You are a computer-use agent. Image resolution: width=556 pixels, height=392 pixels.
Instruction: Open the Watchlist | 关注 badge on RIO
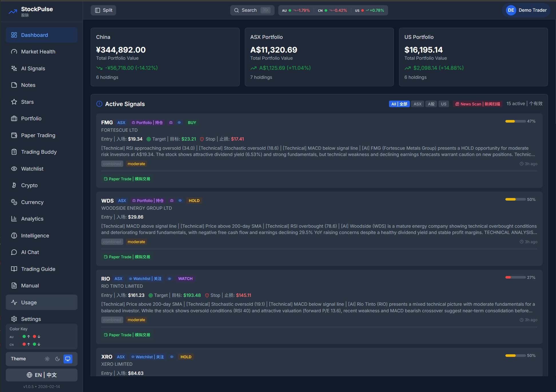click(x=145, y=279)
